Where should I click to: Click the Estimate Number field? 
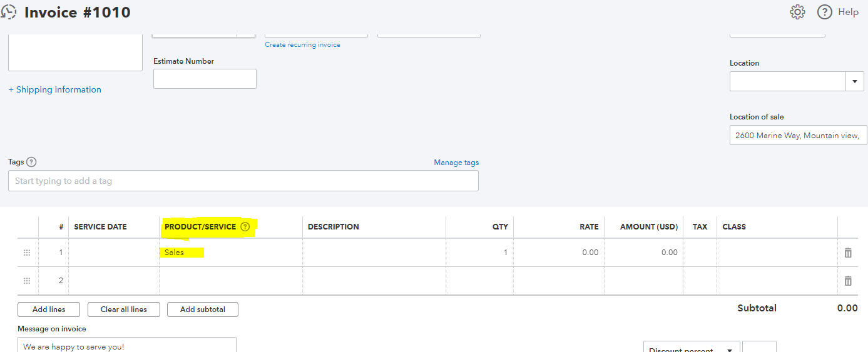[205, 79]
